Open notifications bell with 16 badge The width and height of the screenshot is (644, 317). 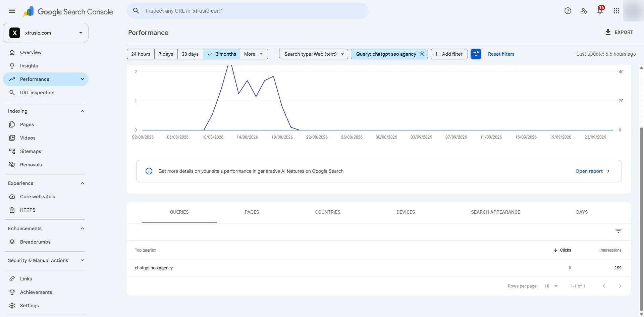click(600, 11)
